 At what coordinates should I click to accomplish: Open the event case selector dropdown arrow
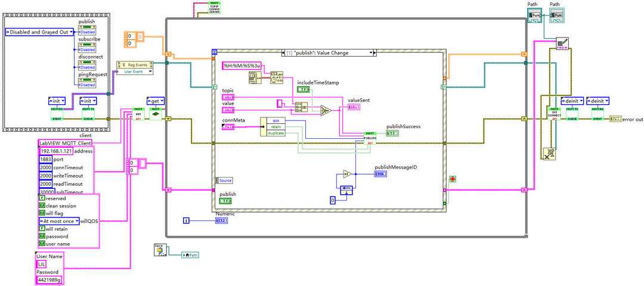pos(371,53)
